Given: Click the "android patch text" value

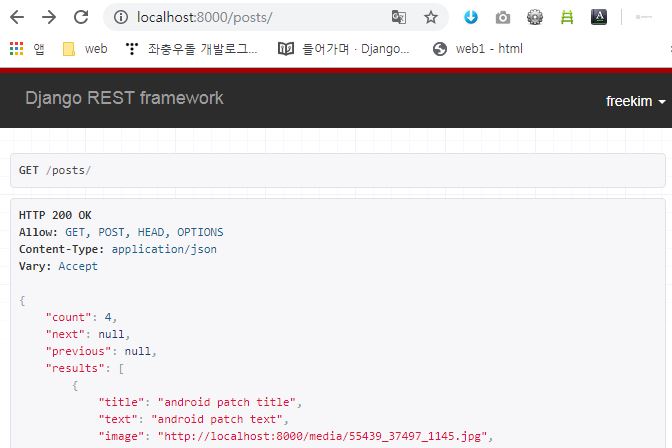Looking at the screenshot, I should coord(217,419).
